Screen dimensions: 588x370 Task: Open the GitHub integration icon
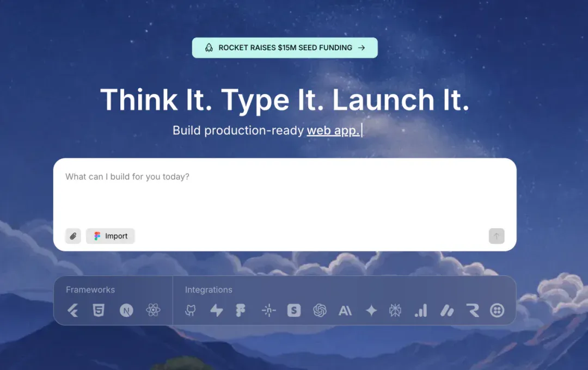pyautogui.click(x=191, y=310)
